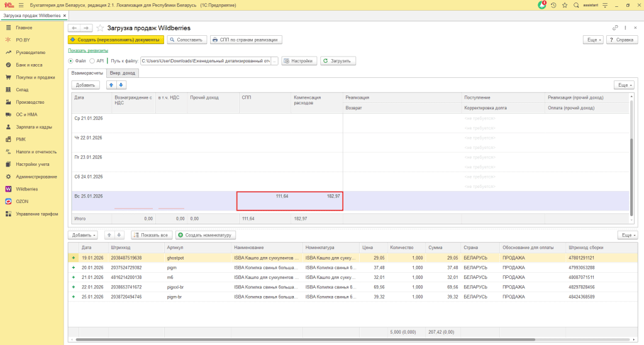Click the Загрузить button
Viewport: 644px width, 345px height.
click(338, 61)
